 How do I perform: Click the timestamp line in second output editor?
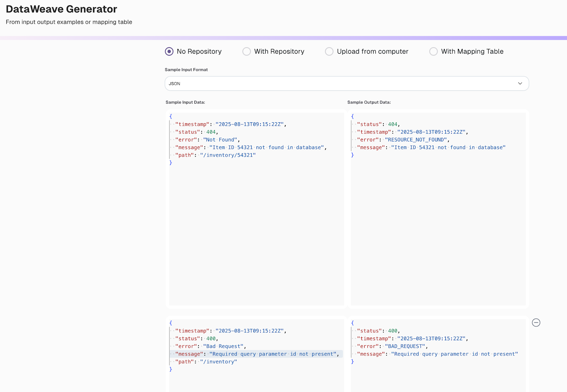click(412, 338)
